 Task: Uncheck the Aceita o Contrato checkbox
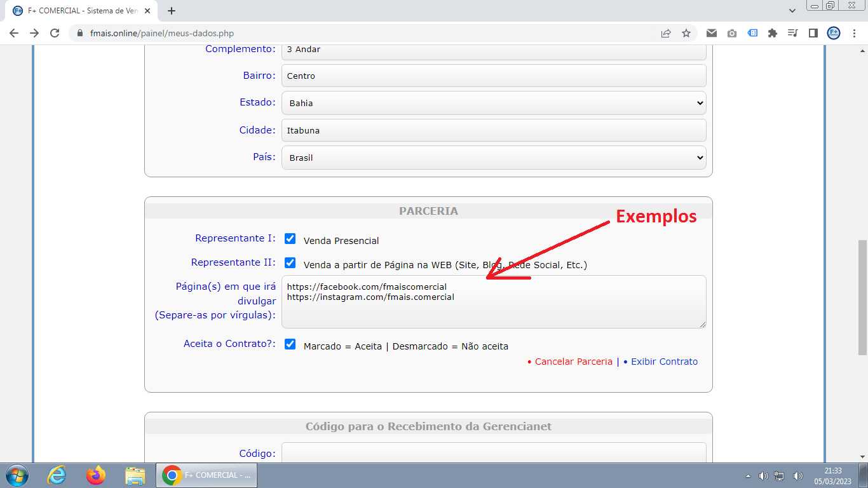click(290, 344)
